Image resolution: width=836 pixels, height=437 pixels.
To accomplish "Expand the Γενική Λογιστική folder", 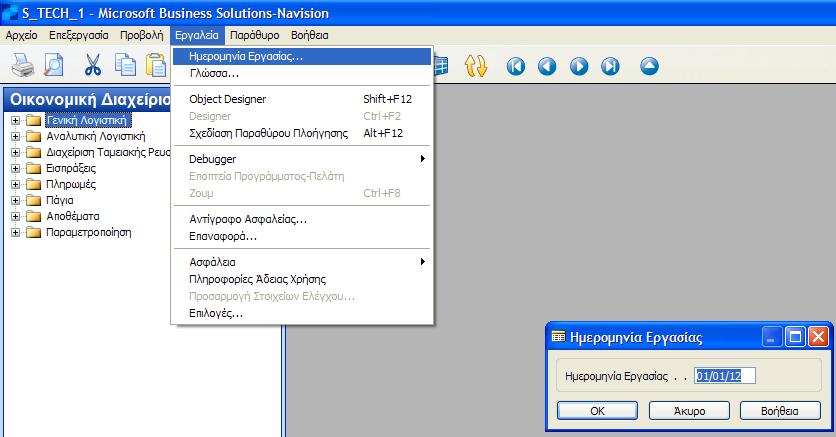I will [15, 120].
